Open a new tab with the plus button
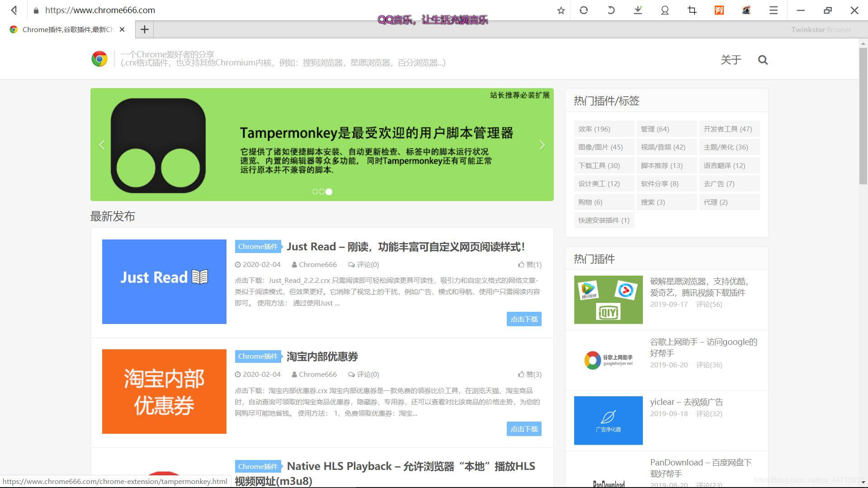Screen dimensions: 868x488 click(x=144, y=29)
